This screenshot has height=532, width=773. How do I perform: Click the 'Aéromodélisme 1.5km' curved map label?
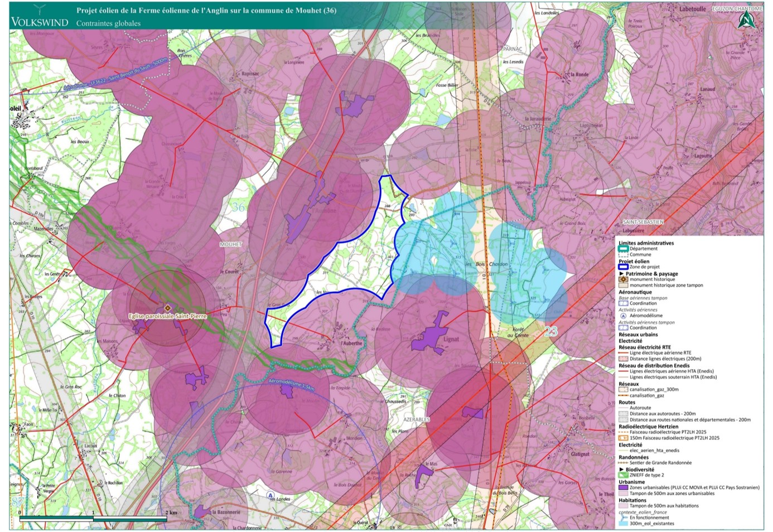292,385
